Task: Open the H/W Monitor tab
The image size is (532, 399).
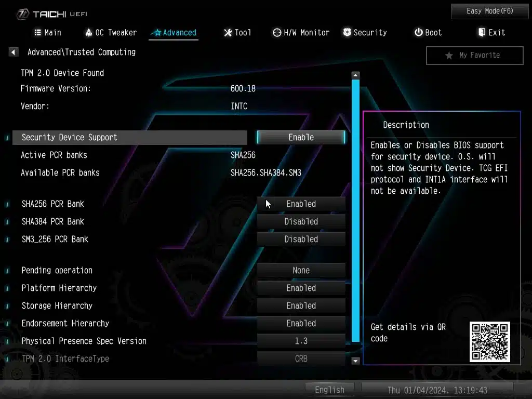Action: pyautogui.click(x=301, y=33)
